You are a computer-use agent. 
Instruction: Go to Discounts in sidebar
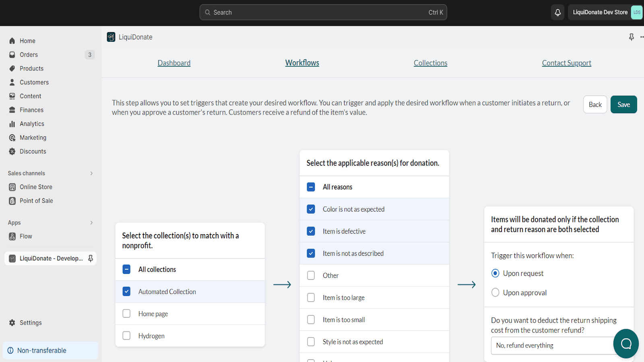click(x=33, y=151)
